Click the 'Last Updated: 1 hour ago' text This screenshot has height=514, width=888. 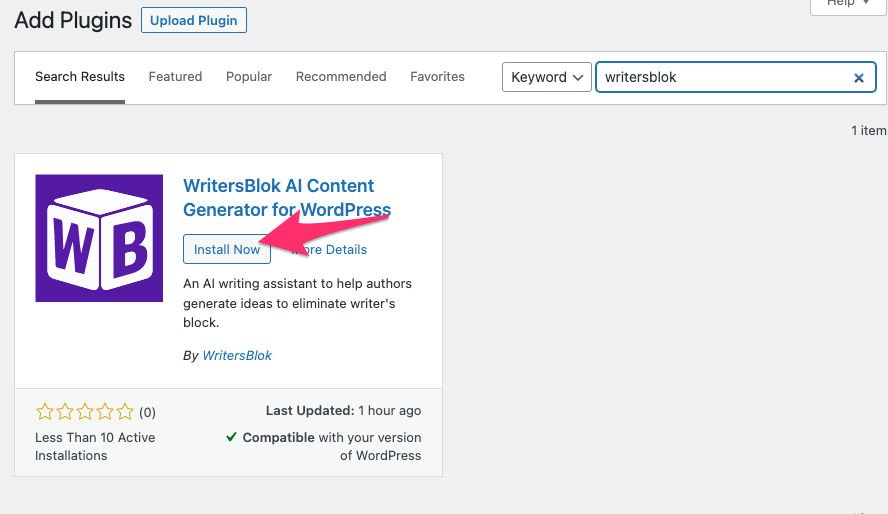pos(343,411)
